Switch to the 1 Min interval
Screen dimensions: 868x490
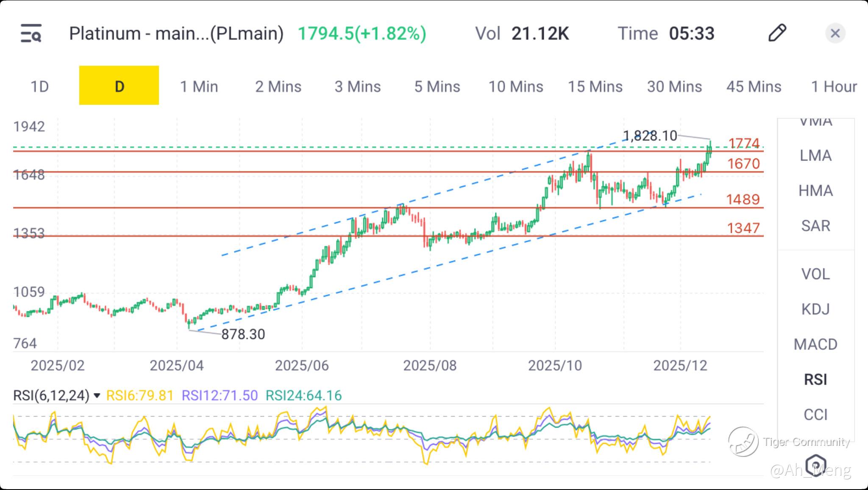coord(199,87)
